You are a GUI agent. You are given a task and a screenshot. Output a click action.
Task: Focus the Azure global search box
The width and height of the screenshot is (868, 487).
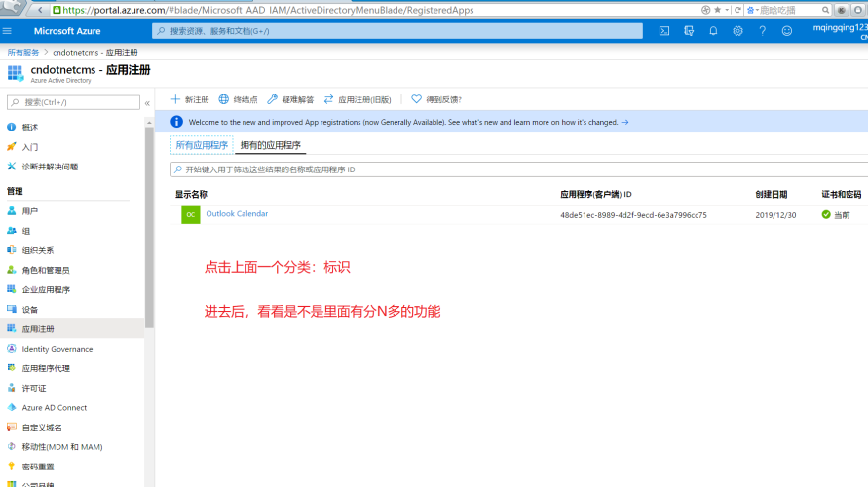tap(397, 31)
